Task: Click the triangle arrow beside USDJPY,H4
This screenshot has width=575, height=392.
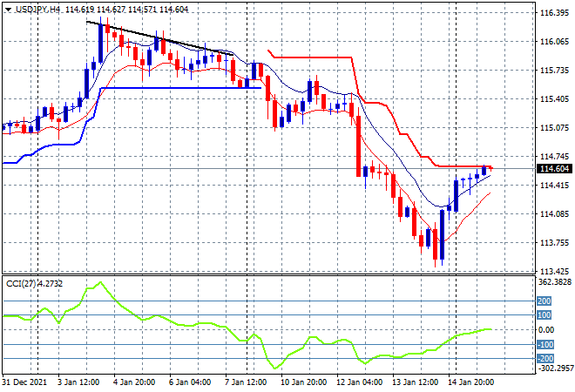Action: 8,9
